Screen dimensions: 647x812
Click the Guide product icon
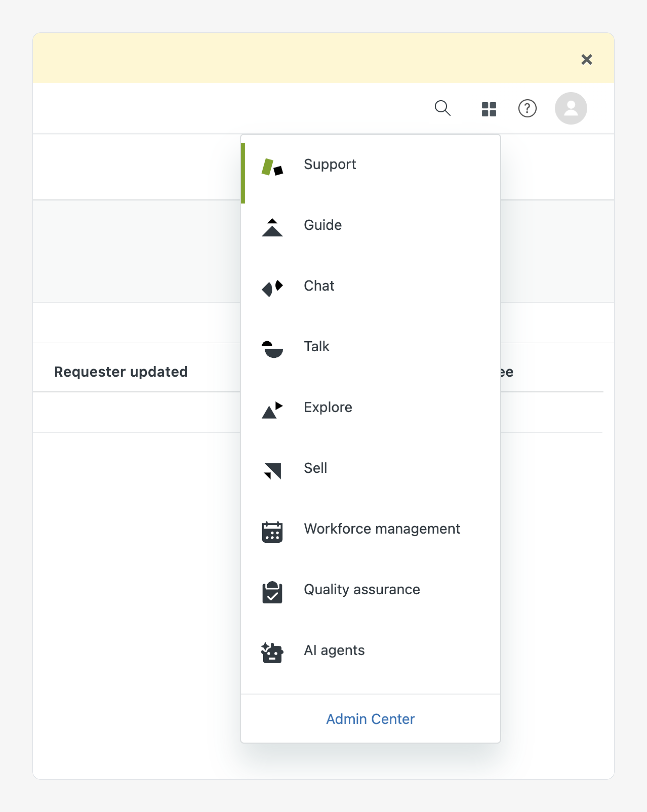point(272,227)
